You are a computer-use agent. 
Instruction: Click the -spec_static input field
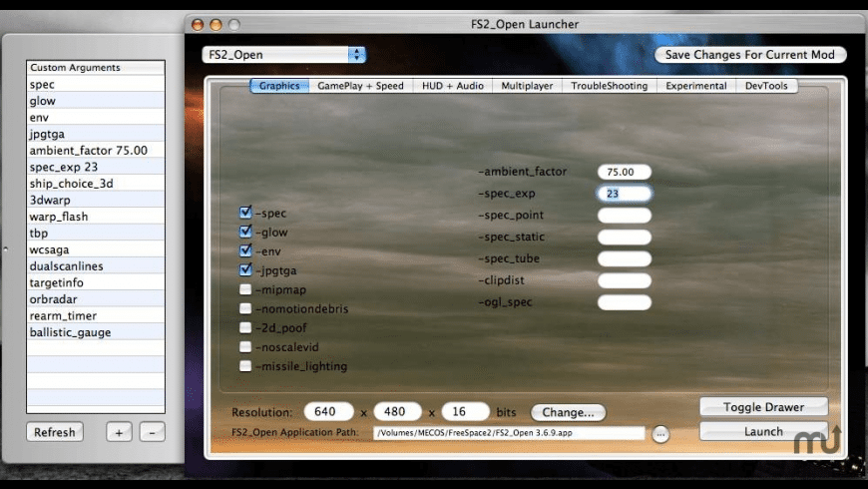tap(624, 238)
